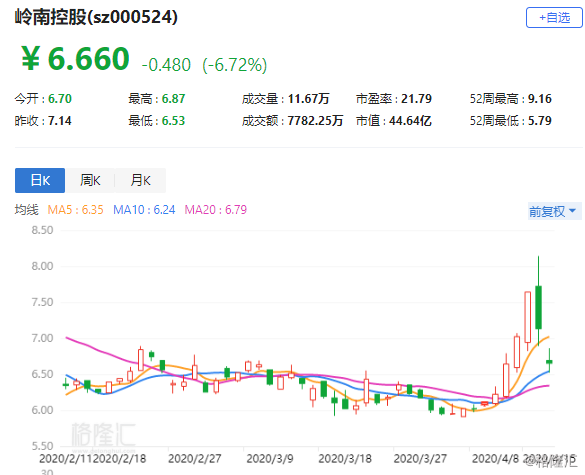Screen dimensions: 585x475
Task: Click date label 2020/4/8
Action: (x=496, y=459)
